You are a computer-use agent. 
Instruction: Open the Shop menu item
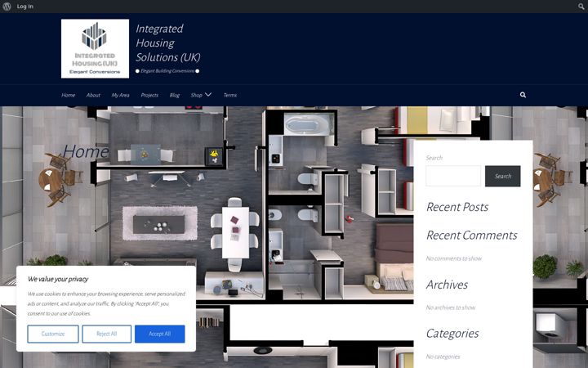coord(196,96)
